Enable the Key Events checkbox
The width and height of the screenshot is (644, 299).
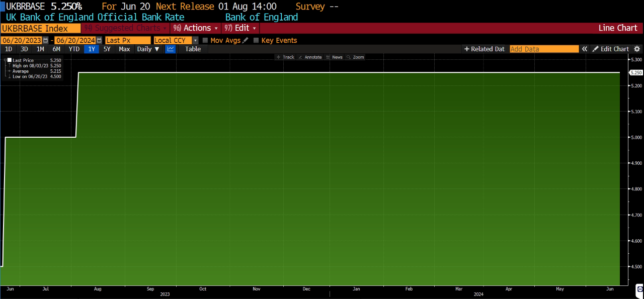256,40
